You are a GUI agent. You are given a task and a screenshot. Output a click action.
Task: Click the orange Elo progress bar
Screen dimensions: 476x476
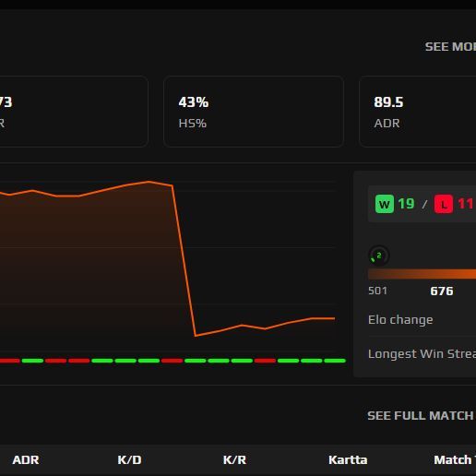point(422,274)
